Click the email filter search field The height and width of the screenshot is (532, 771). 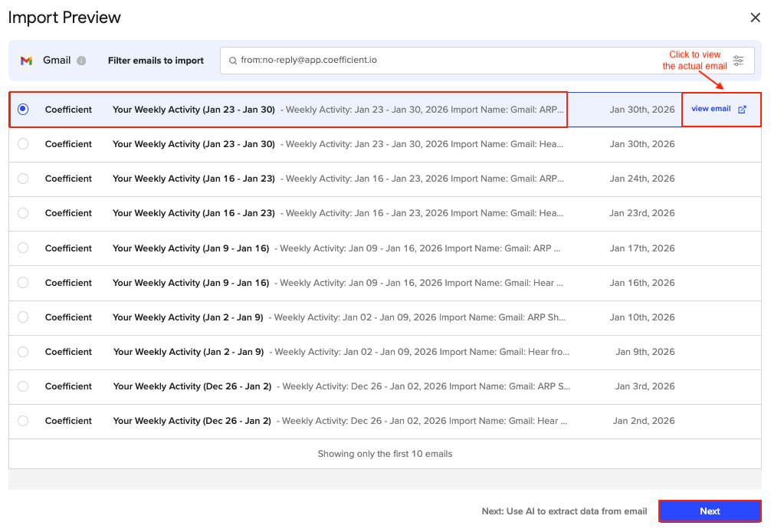475,61
